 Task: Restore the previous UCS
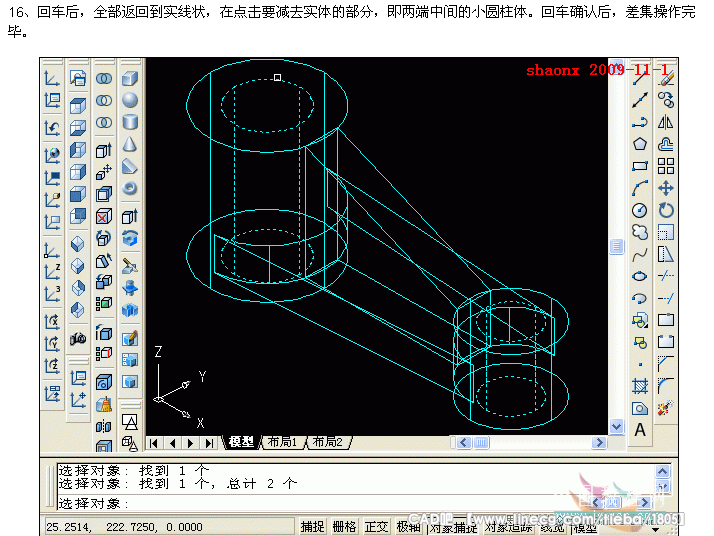(52, 128)
